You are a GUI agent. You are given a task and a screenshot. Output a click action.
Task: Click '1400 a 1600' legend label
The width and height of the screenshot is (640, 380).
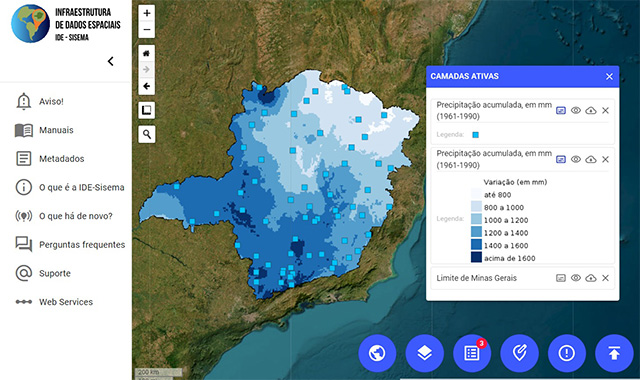click(506, 245)
